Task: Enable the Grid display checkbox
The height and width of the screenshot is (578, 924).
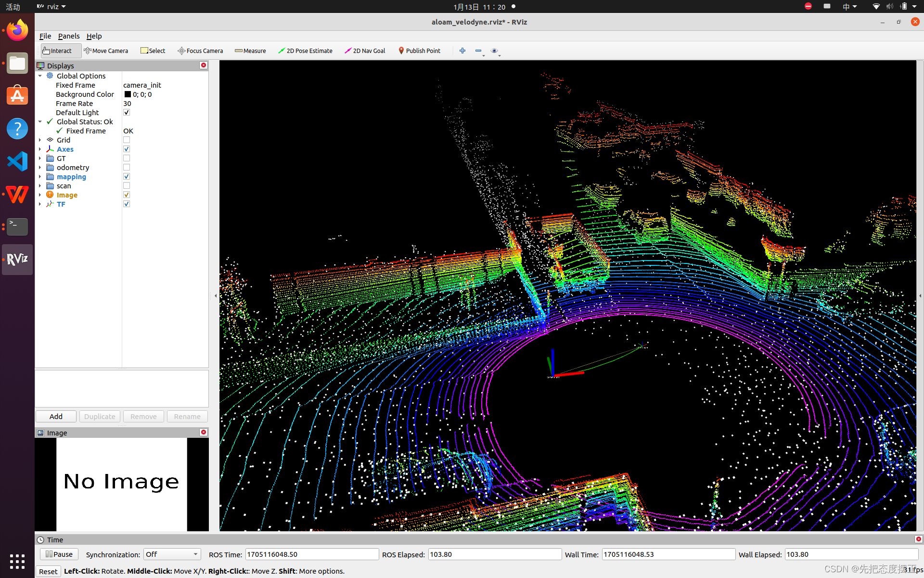Action: [127, 140]
